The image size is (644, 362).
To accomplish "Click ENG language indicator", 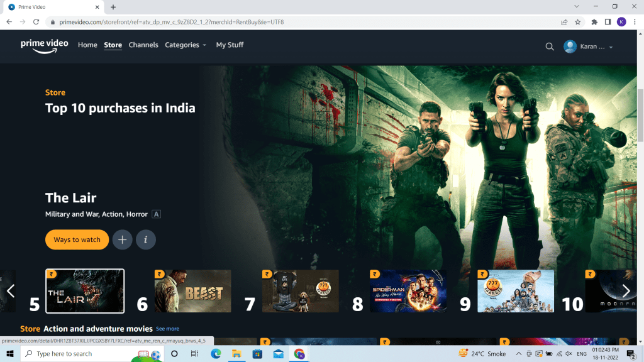I will 582,354.
